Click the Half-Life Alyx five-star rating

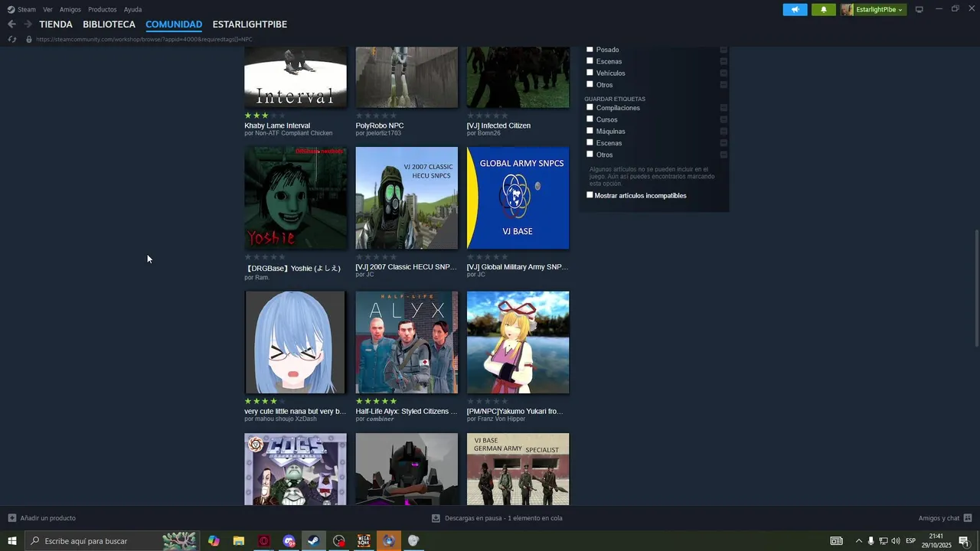click(x=376, y=401)
